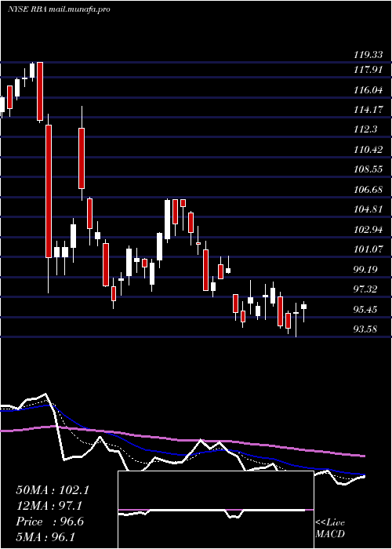This screenshot has height=549, width=392.
Task: Select the 104.81 price level label
Action: (x=368, y=209)
